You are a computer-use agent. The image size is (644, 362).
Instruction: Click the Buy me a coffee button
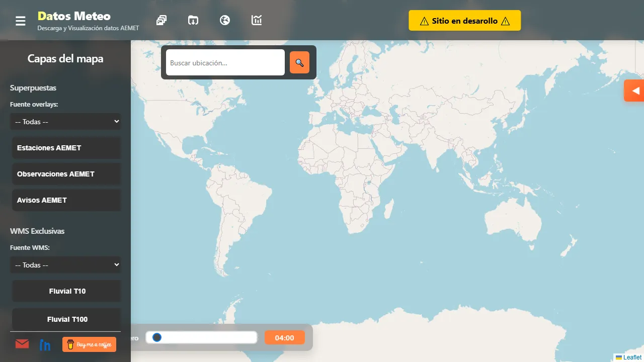coord(89,344)
